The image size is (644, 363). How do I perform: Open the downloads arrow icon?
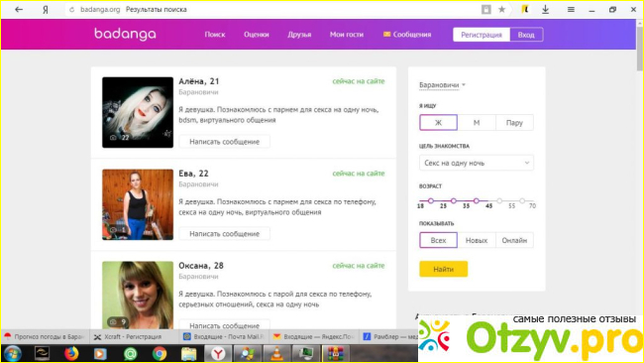click(x=546, y=10)
